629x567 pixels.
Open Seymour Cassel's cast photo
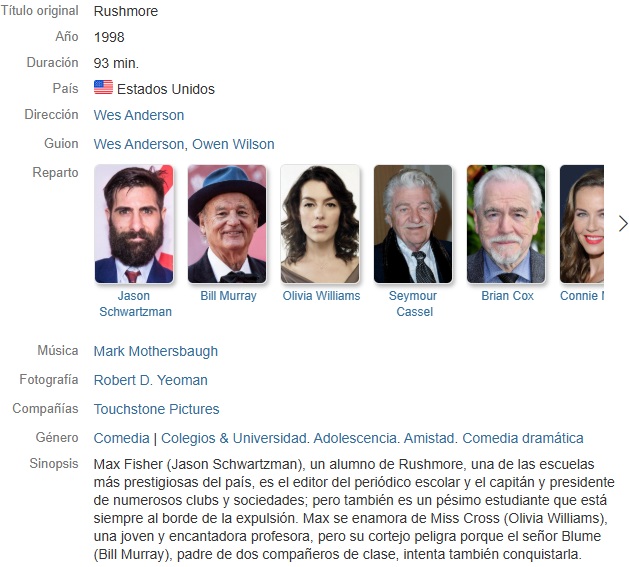point(413,224)
